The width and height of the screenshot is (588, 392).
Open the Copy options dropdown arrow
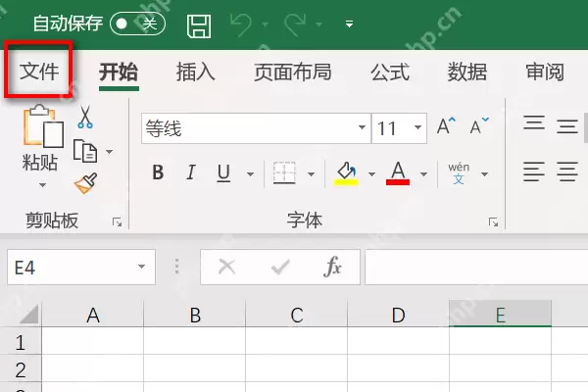pos(109,152)
